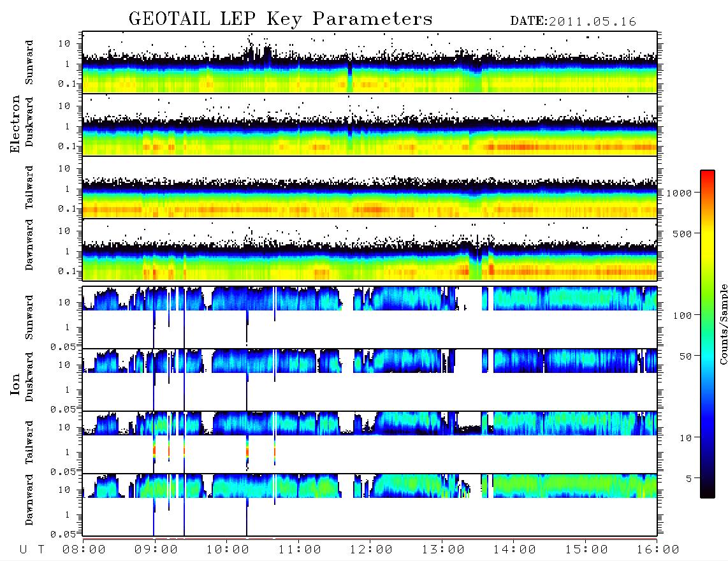Image resolution: width=728 pixels, height=561 pixels.
Task: Click the "08:00" time tick label
Action: (x=84, y=550)
